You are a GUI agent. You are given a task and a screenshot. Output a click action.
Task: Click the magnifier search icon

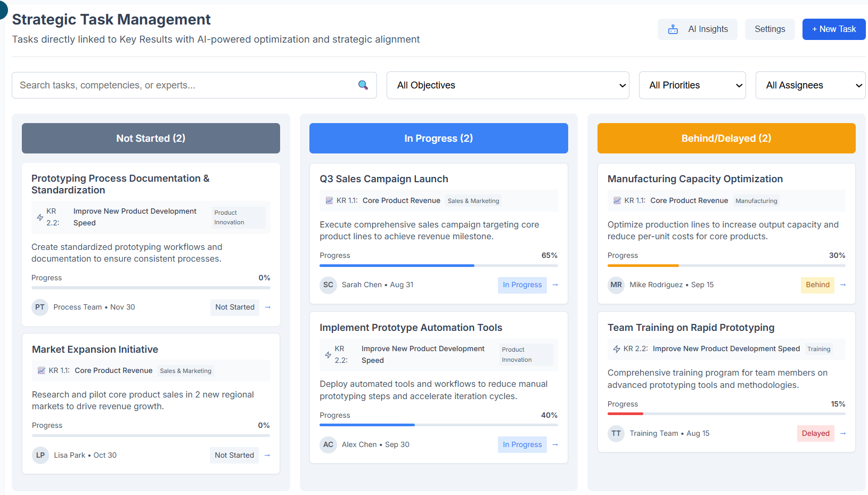tap(363, 85)
